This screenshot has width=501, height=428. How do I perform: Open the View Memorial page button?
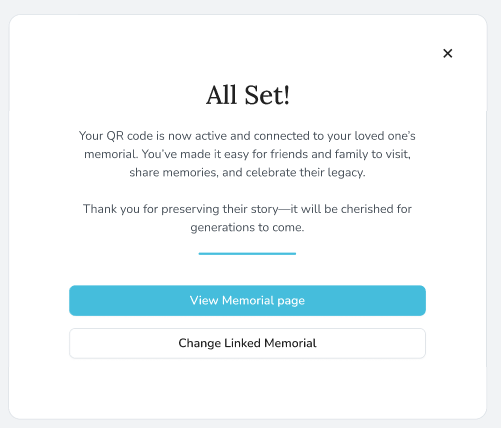tap(247, 300)
